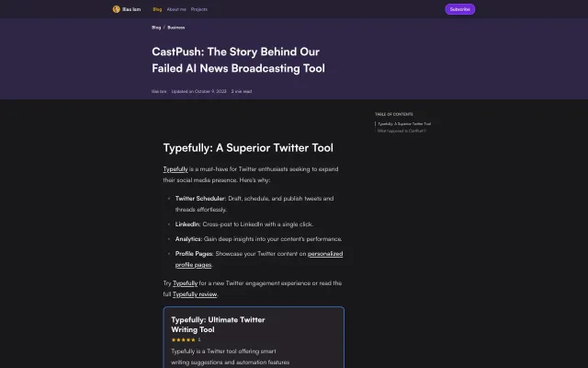Image resolution: width=588 pixels, height=368 pixels.
Task: Click the Ilias Ism avatar logo
Action: [x=117, y=9]
